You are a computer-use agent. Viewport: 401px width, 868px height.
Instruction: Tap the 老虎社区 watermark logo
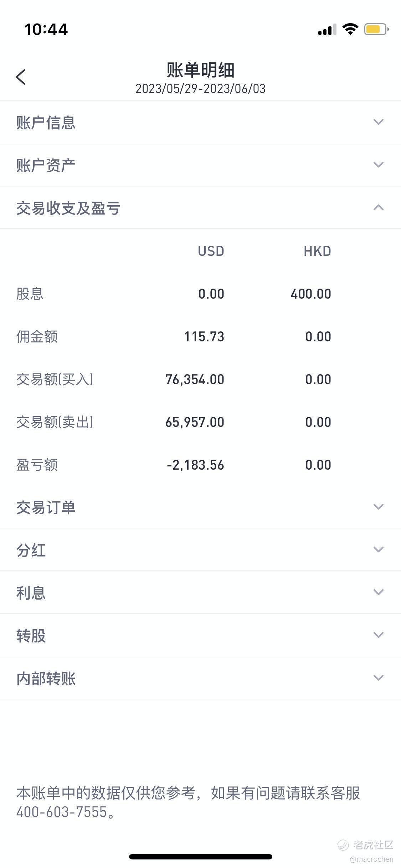tap(366, 844)
